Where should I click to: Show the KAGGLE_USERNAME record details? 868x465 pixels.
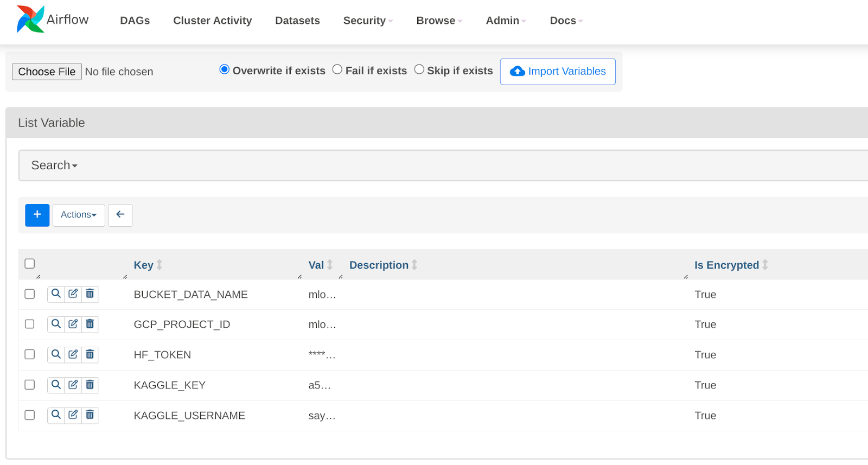56,416
